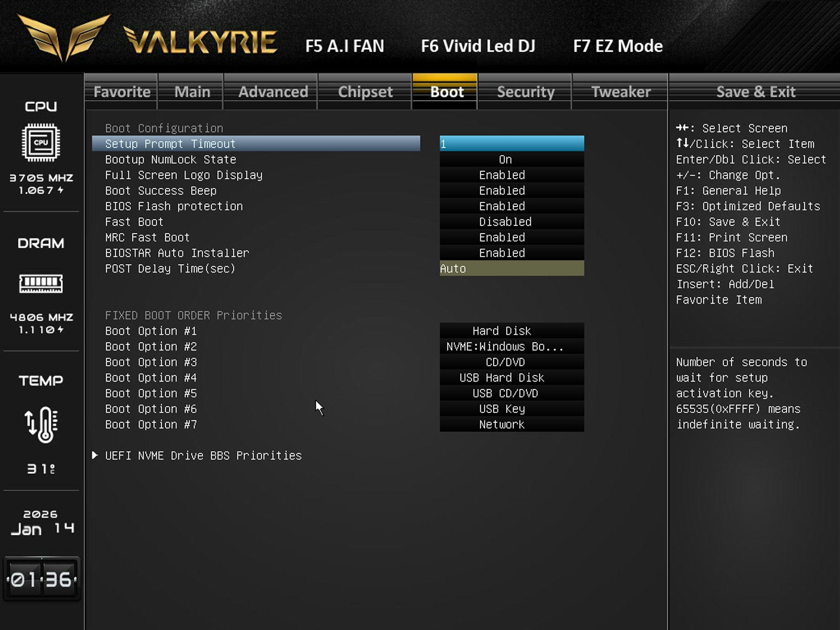Switch to F7 EZ Mode
Viewport: 840px width, 630px height.
click(x=617, y=46)
